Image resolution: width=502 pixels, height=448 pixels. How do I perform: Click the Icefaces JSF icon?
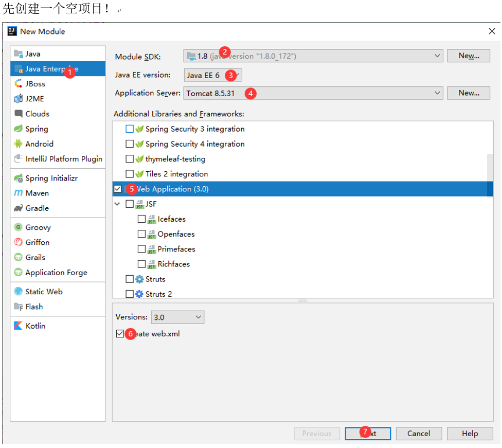coord(151,219)
